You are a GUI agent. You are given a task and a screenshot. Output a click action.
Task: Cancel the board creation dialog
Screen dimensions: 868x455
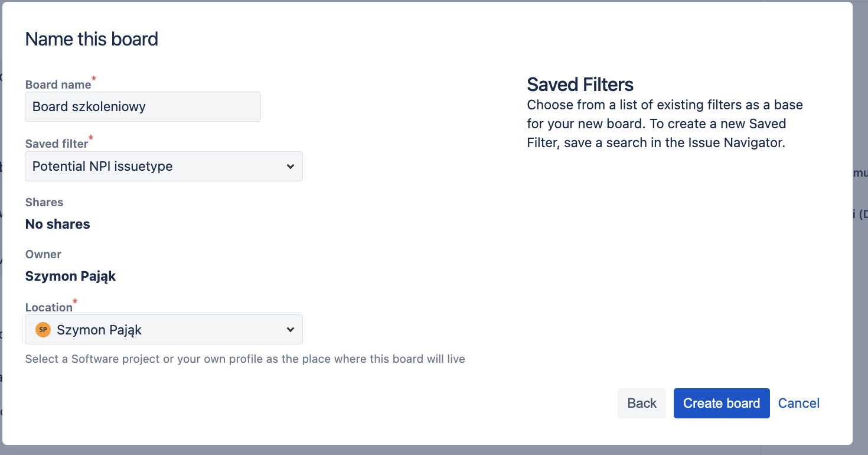coord(799,403)
